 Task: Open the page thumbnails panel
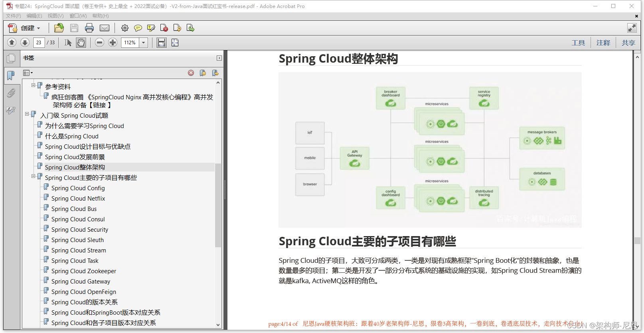[11, 58]
